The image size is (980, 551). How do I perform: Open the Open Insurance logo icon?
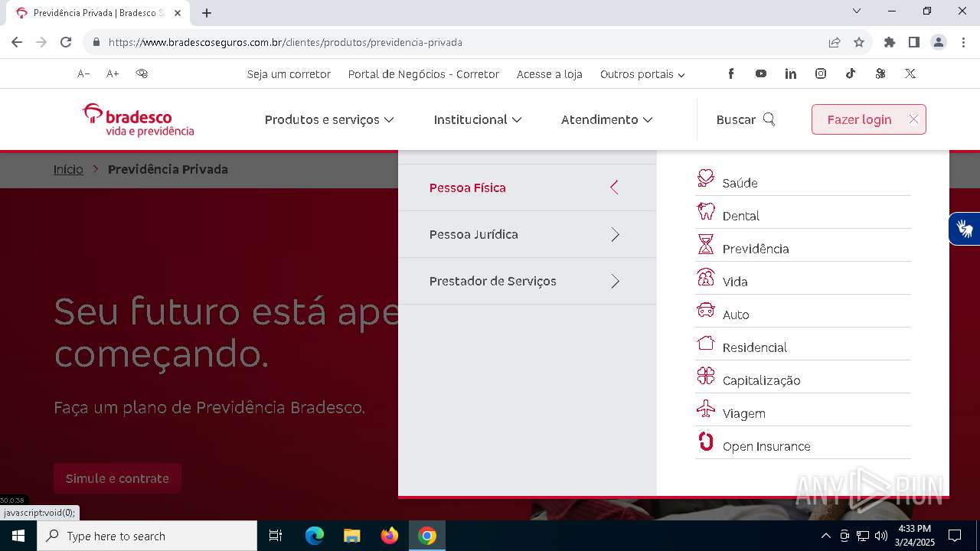pos(705,442)
